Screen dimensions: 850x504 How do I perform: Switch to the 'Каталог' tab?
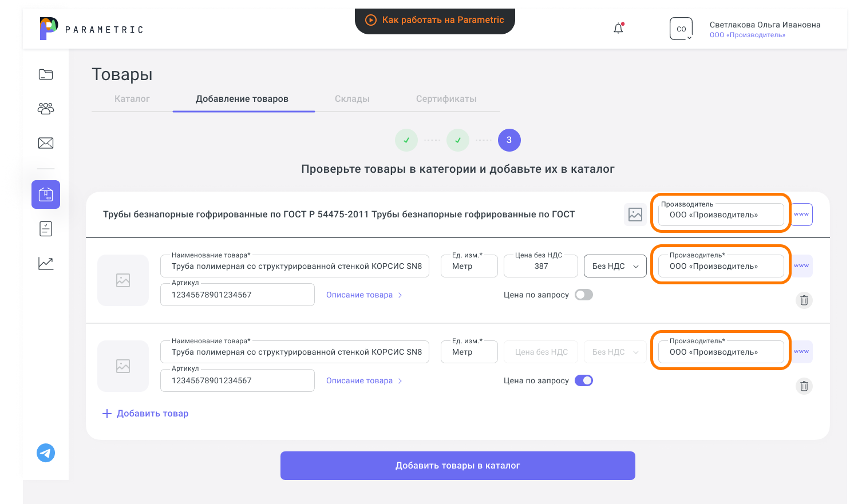132,98
